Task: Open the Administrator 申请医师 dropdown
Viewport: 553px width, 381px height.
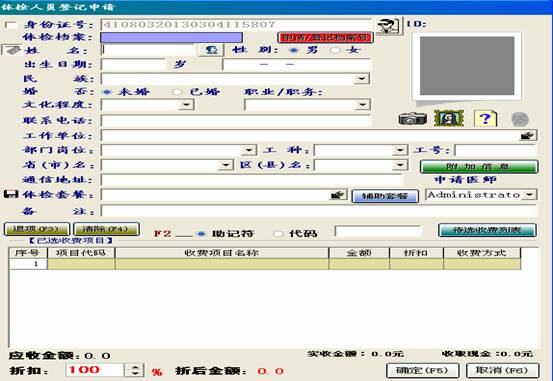Action: (x=529, y=195)
